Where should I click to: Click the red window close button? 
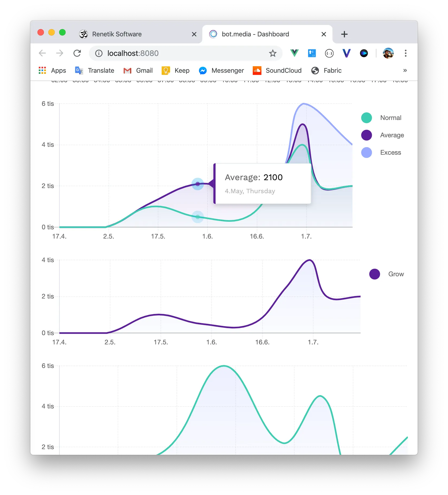pyautogui.click(x=41, y=33)
